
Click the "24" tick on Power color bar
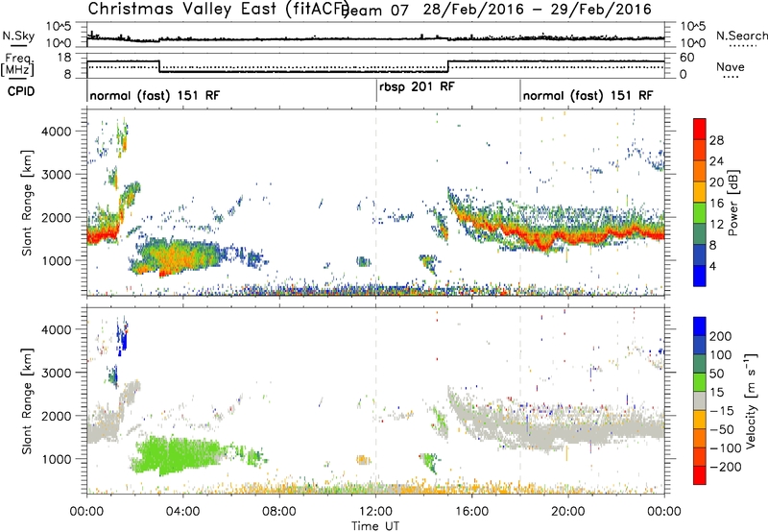pyautogui.click(x=716, y=161)
